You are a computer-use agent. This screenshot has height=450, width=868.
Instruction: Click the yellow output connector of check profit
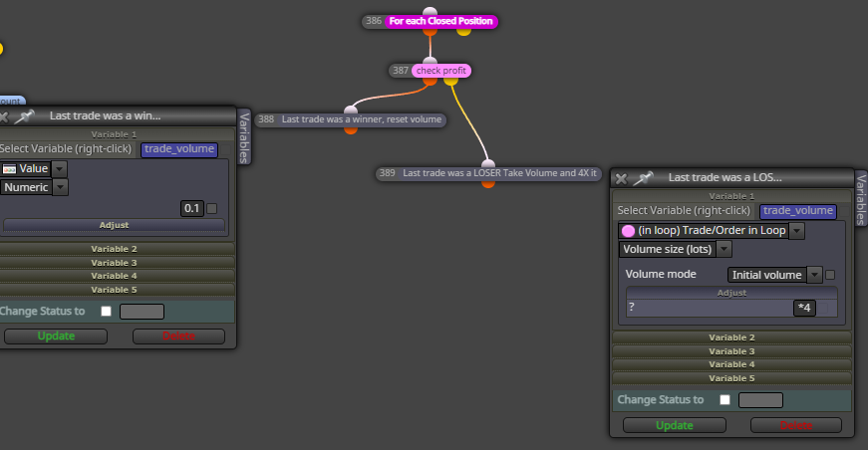(x=450, y=81)
